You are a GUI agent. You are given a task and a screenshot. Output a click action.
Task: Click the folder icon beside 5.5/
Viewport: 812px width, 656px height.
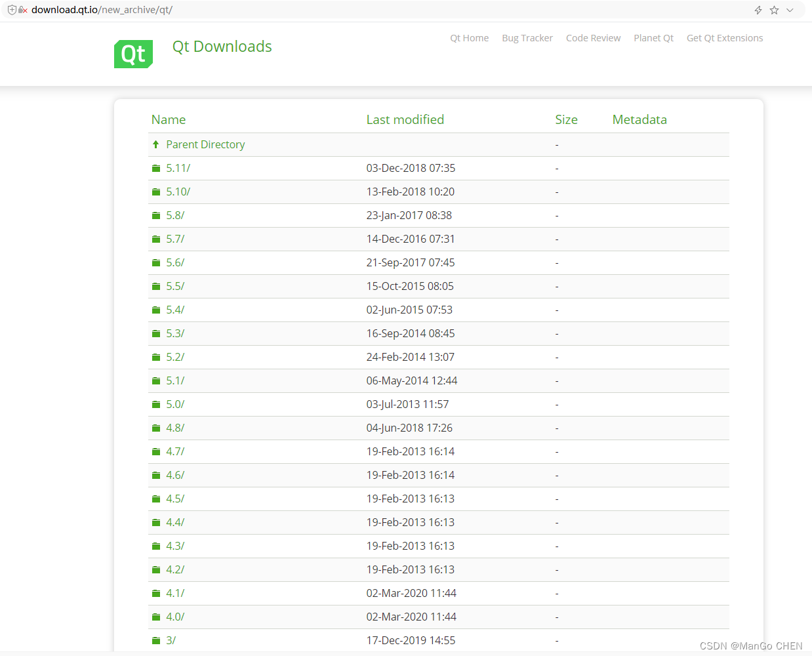pos(156,287)
